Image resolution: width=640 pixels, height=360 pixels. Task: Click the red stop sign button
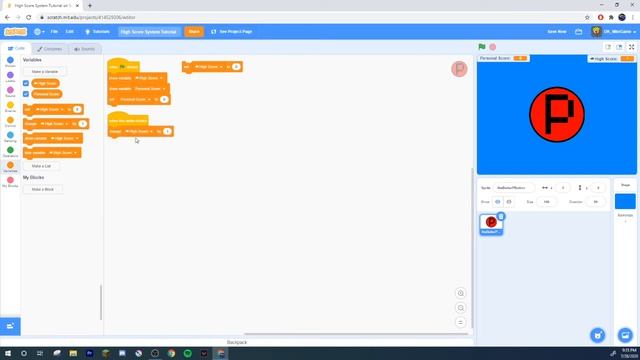click(493, 47)
